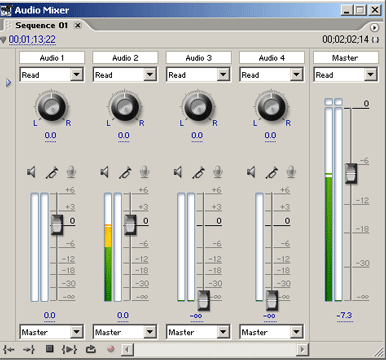Mute the Audio 3 track
Screen dimensions: 386x360
tap(178, 172)
